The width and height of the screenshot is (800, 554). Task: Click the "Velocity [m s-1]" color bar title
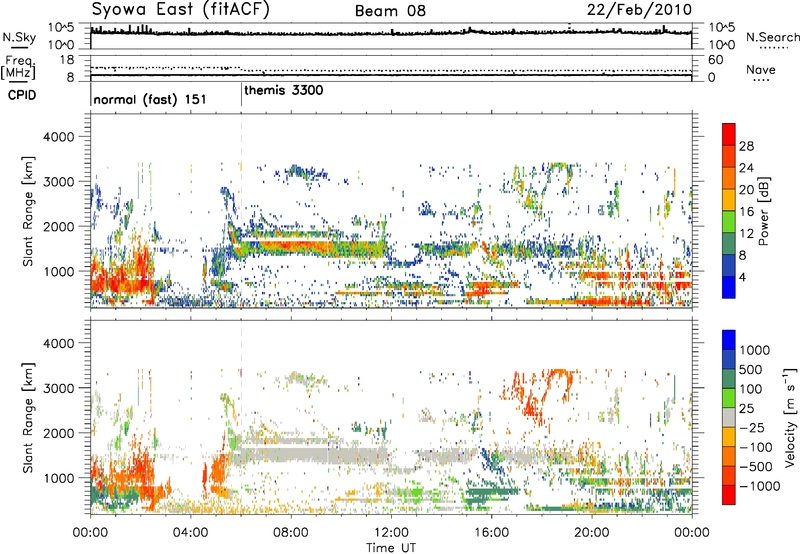click(790, 417)
